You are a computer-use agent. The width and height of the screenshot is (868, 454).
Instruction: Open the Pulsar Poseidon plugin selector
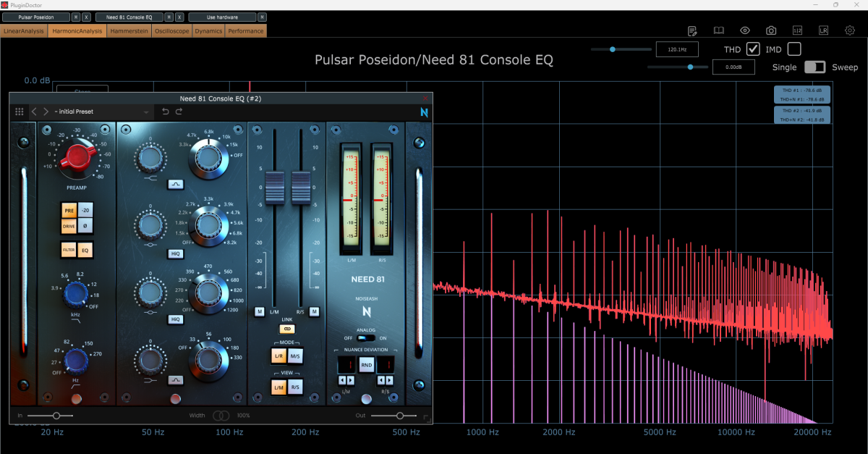(37, 17)
